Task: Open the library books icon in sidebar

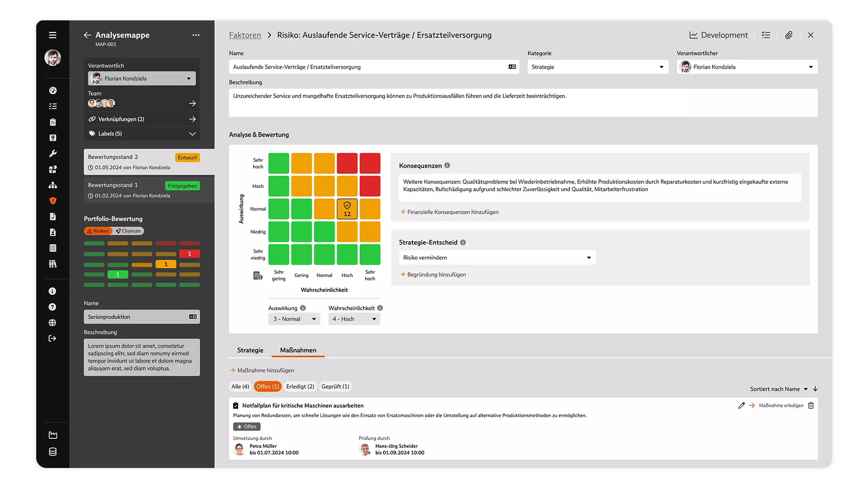Action: [52, 264]
